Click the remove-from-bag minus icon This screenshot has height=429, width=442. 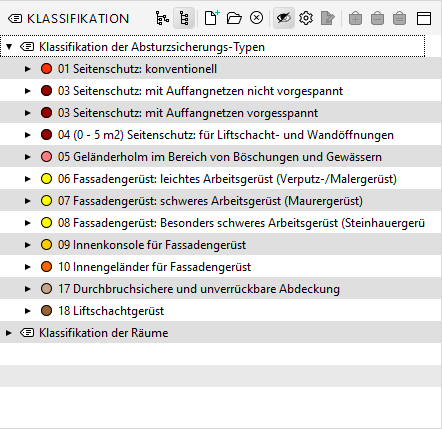pos(377,18)
